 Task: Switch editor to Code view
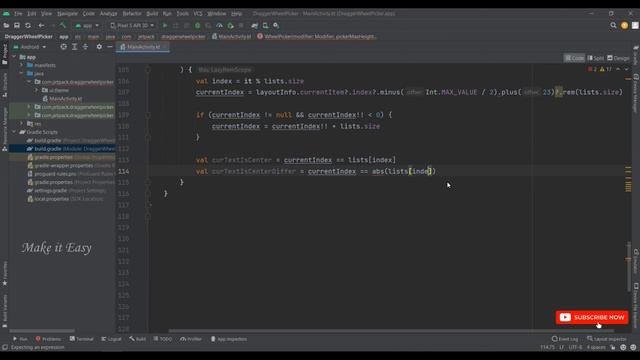tap(574, 58)
